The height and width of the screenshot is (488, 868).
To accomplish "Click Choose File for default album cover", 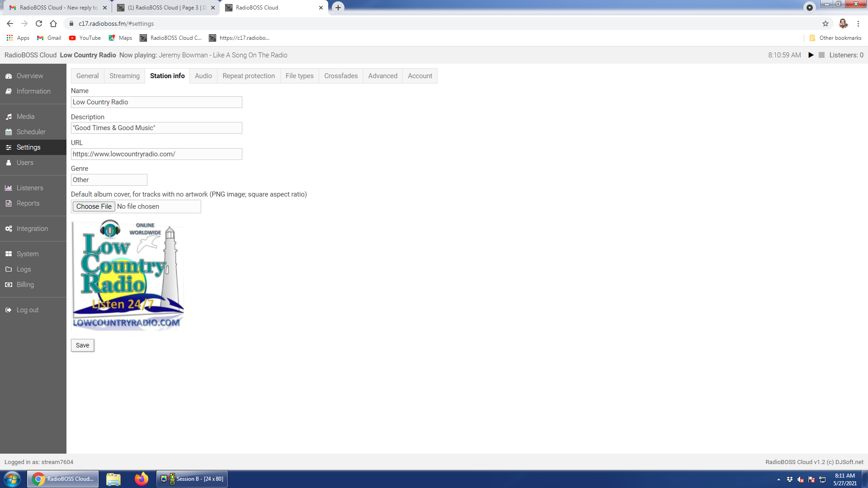I will pos(94,206).
